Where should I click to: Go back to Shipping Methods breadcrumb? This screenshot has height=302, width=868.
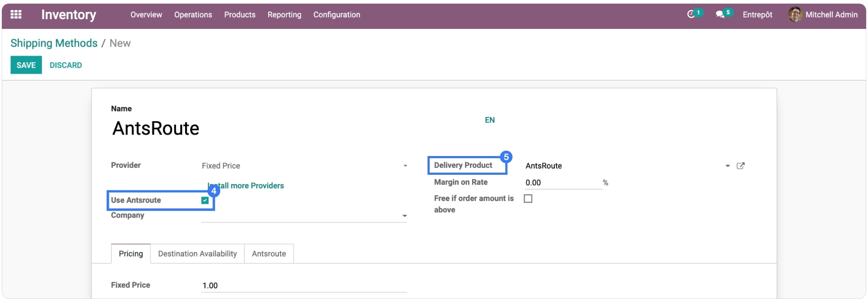click(x=54, y=43)
